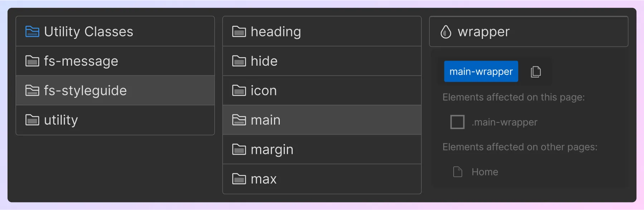Click the icon folder's icon

point(239,90)
